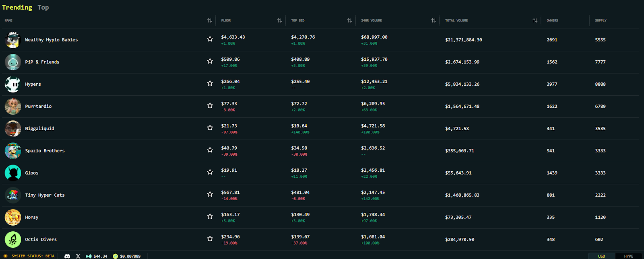Favorite Wealthy Hypio Babies with star
The width and height of the screenshot is (644, 259).
210,39
